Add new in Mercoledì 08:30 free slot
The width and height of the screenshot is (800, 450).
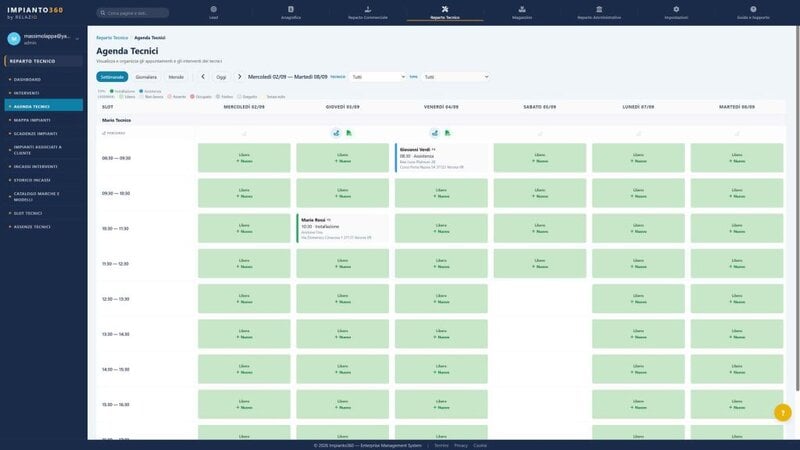tap(244, 161)
